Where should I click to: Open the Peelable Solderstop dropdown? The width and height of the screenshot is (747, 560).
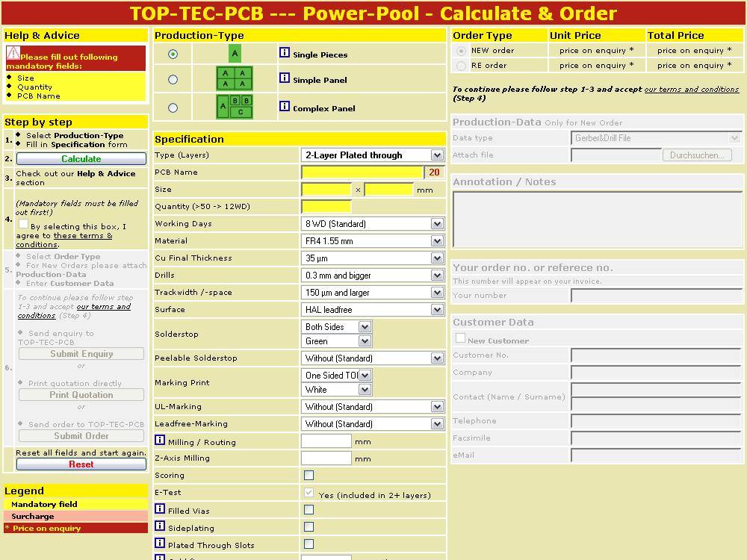tap(373, 358)
